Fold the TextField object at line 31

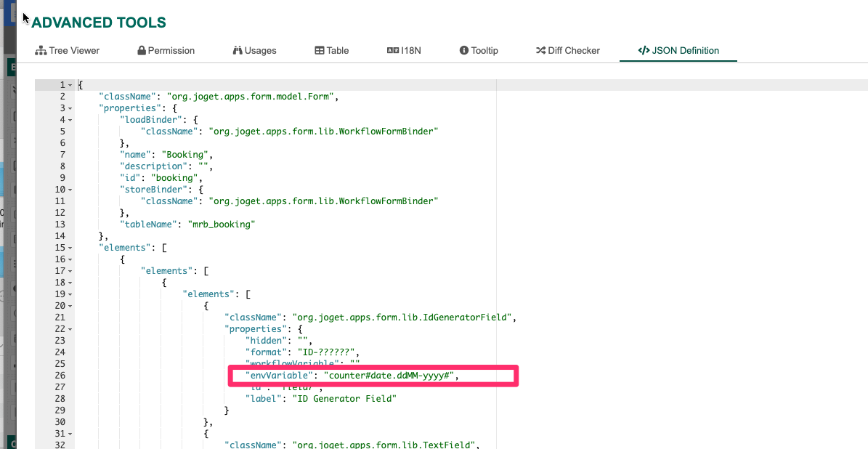pyautogui.click(x=70, y=434)
